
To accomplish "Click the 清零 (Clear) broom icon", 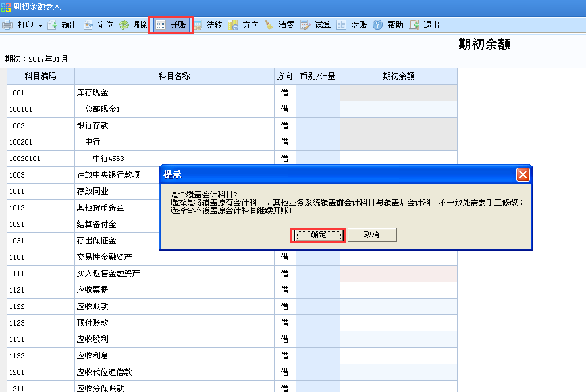I will (x=269, y=25).
